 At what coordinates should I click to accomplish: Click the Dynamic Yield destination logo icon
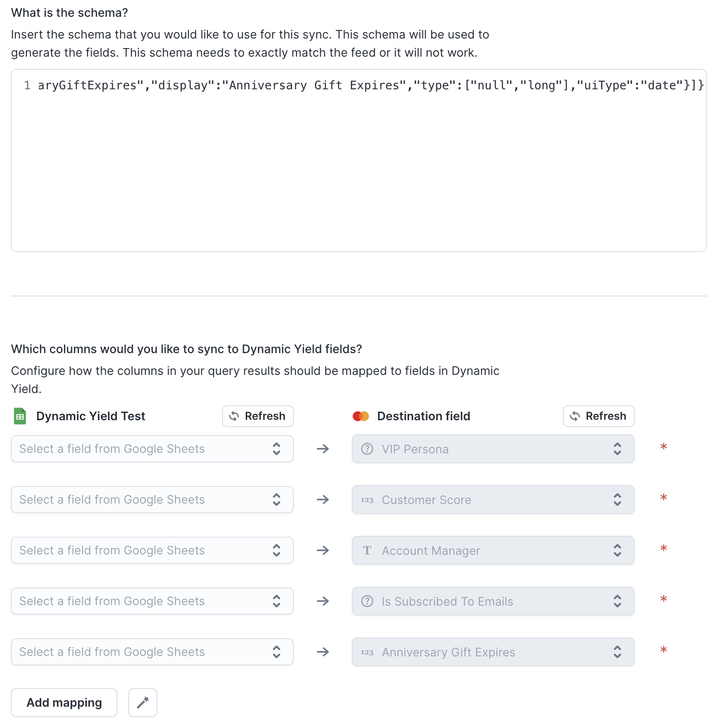361,416
